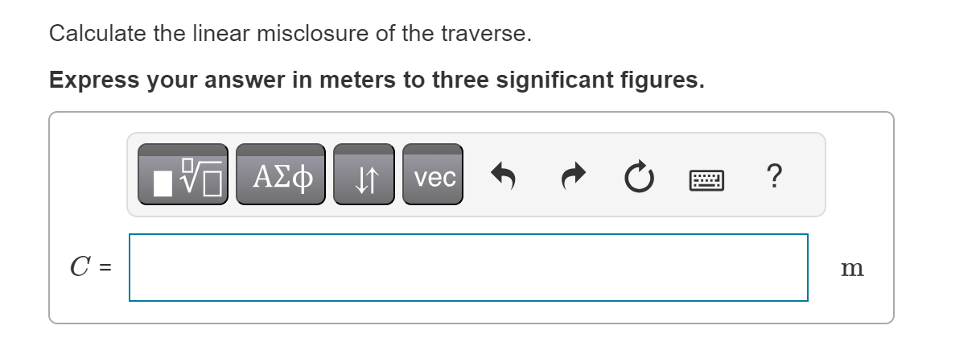Focus the C = answer input box

[468, 267]
